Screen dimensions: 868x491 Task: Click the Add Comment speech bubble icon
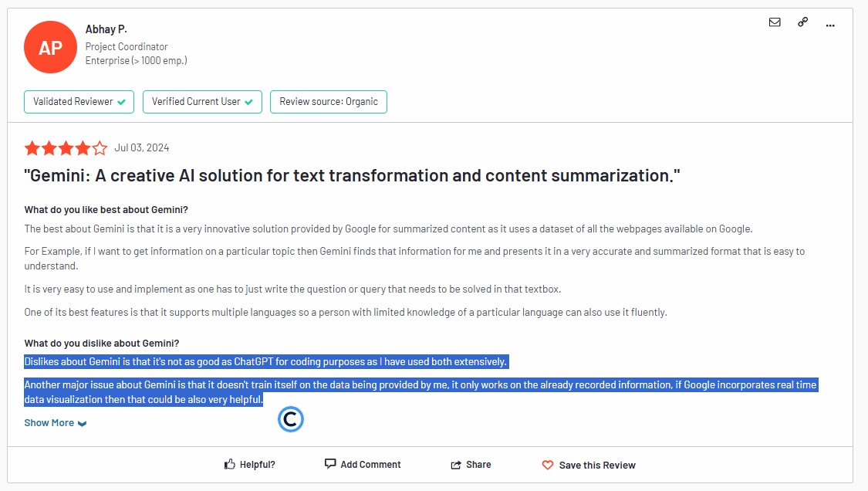(330, 464)
